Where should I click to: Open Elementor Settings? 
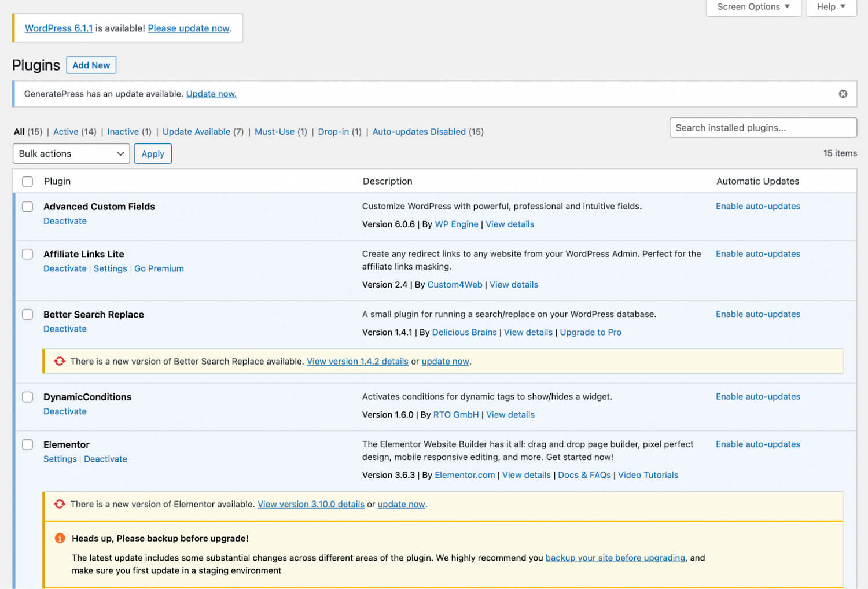60,459
